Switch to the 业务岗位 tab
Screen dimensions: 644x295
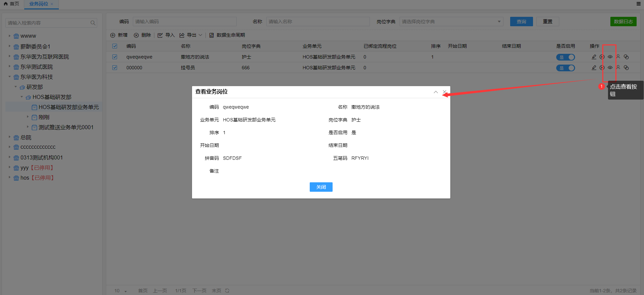pos(39,4)
